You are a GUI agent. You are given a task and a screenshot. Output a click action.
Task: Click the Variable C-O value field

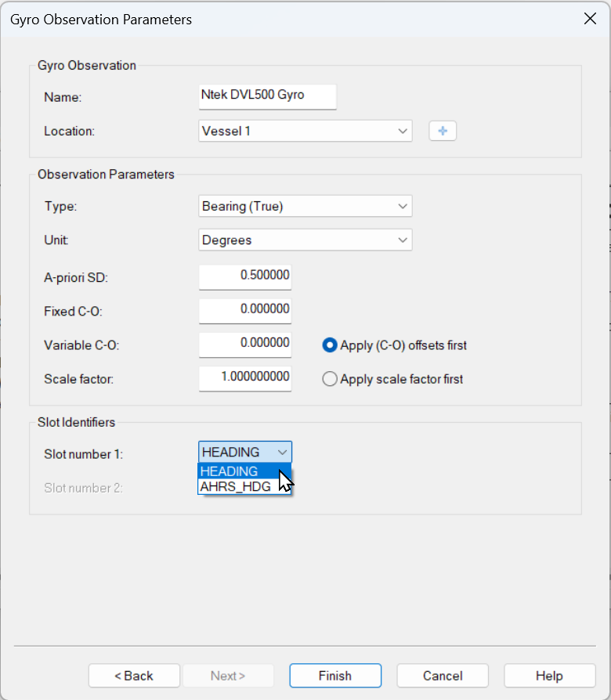pos(245,345)
